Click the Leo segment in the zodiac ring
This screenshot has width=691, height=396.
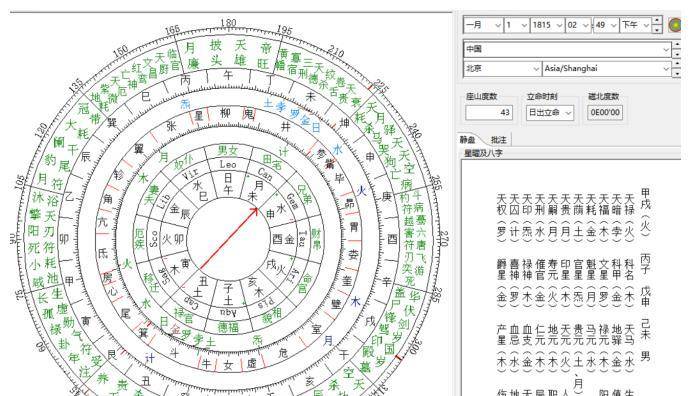point(228,164)
